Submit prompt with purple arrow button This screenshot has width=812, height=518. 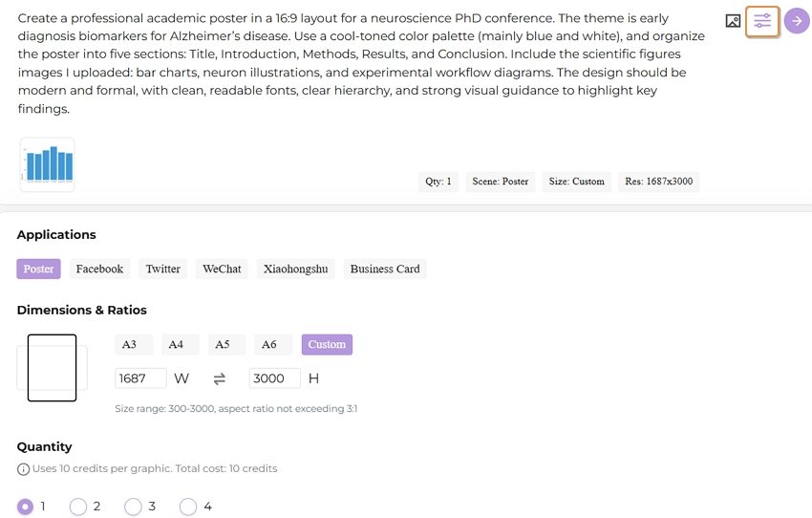797,21
